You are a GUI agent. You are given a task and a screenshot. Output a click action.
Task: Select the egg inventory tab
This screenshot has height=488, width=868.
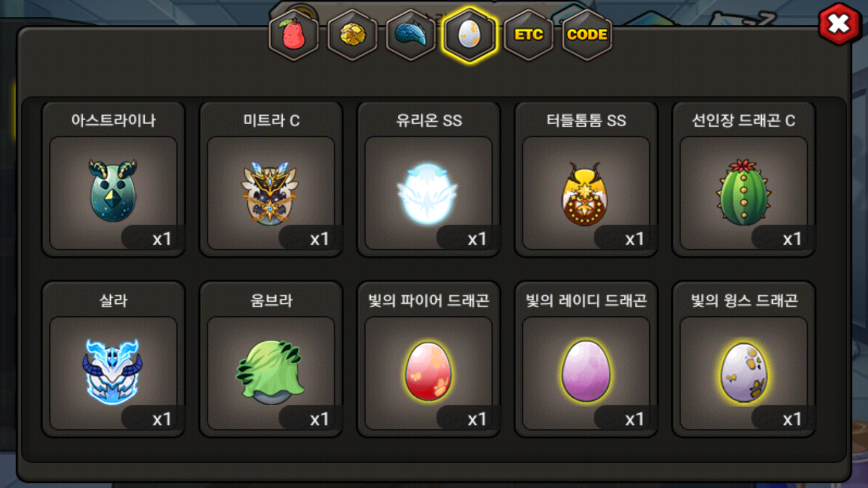(470, 35)
